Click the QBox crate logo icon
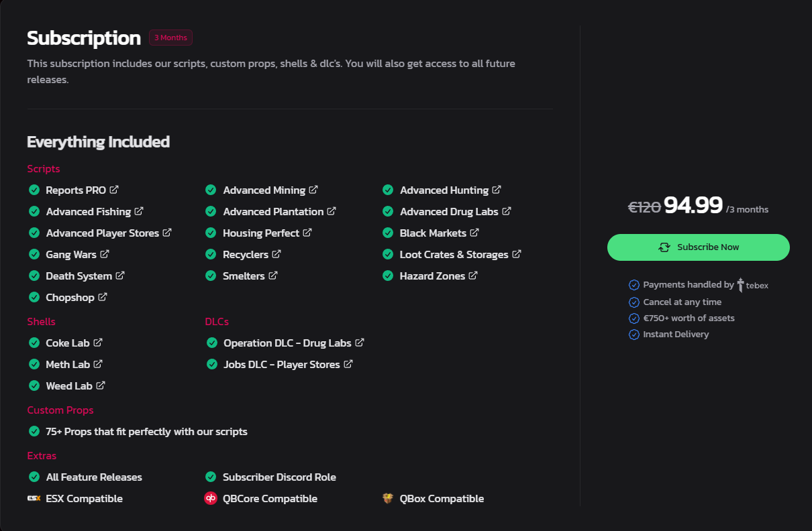This screenshot has height=531, width=812. click(x=388, y=498)
